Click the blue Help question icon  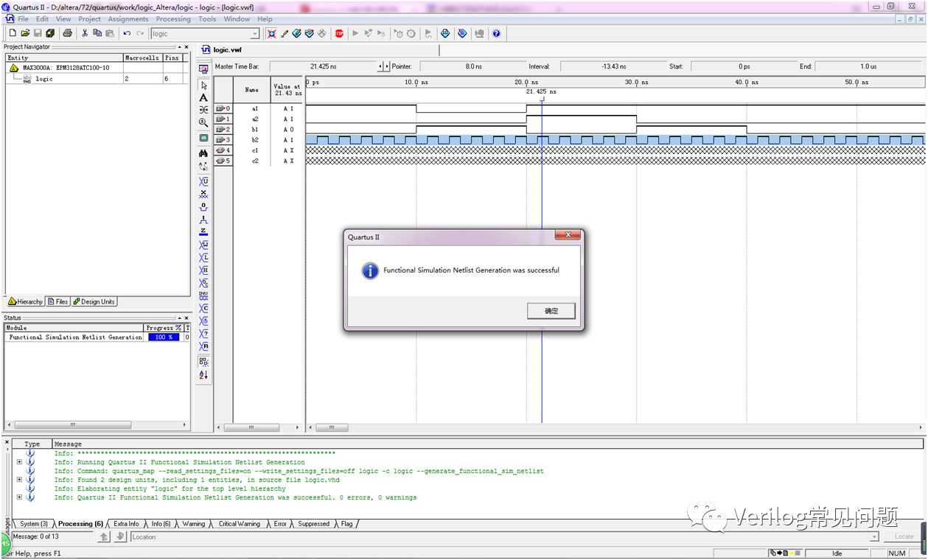point(496,33)
